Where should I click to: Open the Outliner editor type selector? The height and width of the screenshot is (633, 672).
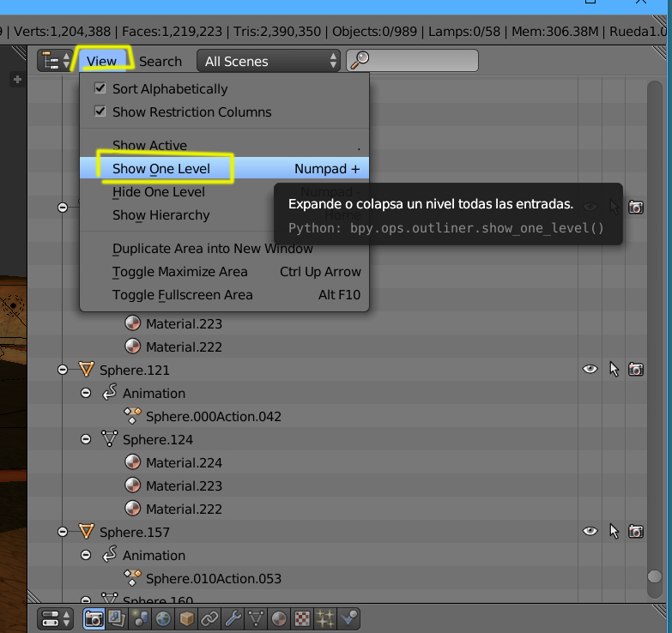click(x=55, y=61)
